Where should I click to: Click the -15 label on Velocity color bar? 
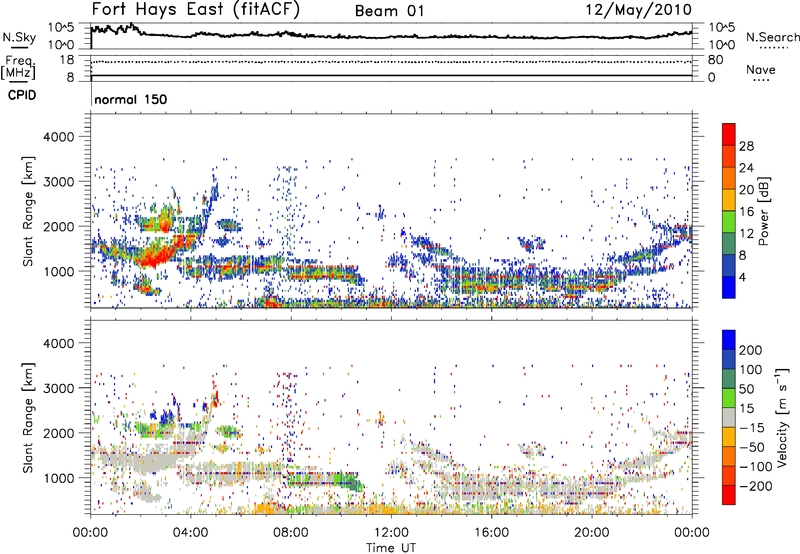pos(752,428)
